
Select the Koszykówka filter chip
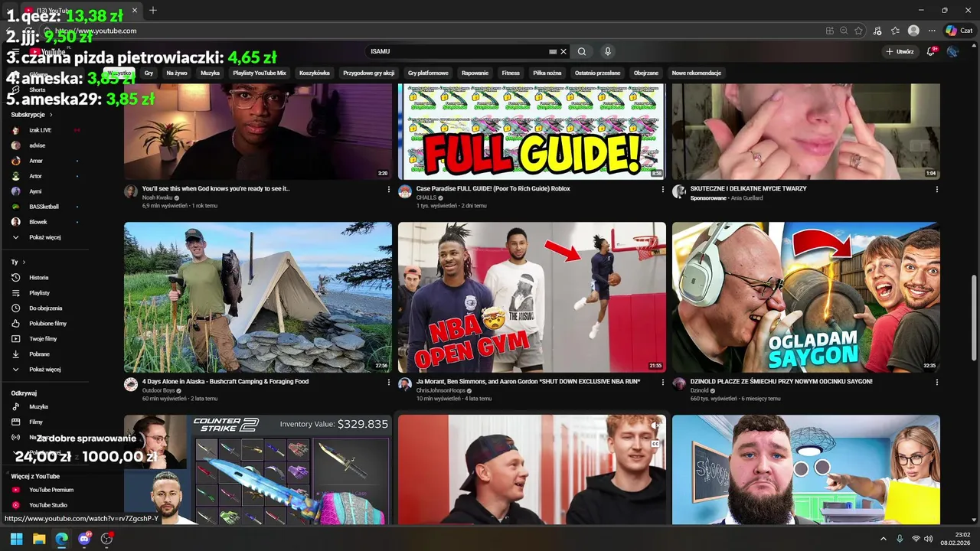(315, 73)
